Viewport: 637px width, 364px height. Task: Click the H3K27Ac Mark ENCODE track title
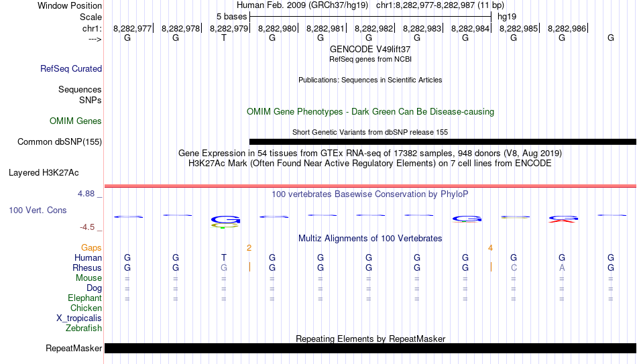370,164
